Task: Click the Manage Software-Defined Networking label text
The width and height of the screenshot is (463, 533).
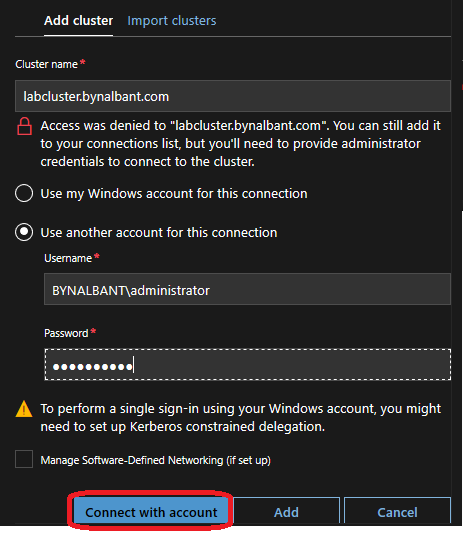Action: tap(156, 460)
